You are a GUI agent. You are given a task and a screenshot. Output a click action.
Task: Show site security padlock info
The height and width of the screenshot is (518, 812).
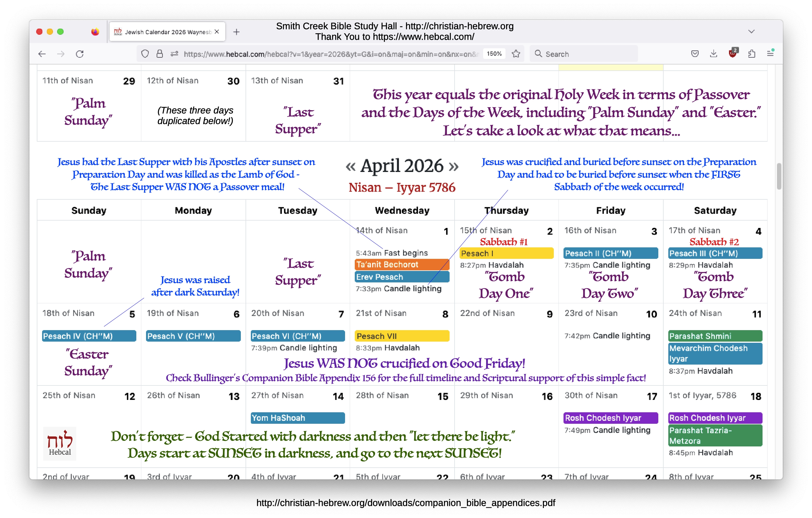pyautogui.click(x=160, y=54)
